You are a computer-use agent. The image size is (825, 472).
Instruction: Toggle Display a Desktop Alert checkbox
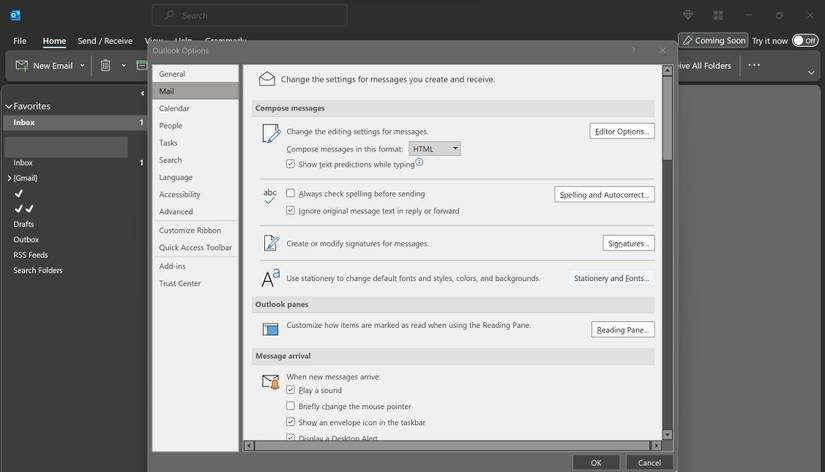[290, 437]
